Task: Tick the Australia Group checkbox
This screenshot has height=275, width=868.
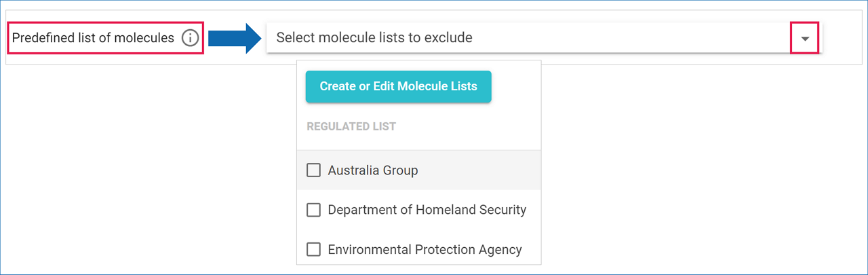Action: tap(313, 170)
